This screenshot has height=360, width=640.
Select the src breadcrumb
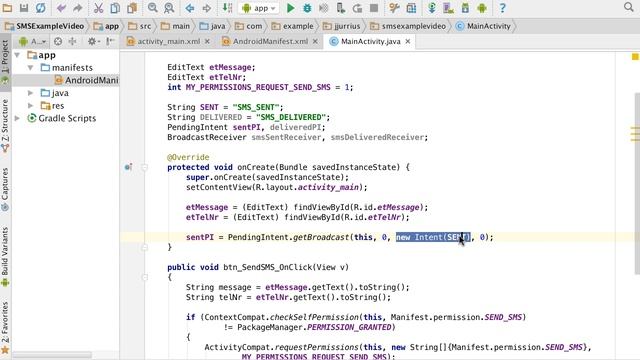[140, 26]
